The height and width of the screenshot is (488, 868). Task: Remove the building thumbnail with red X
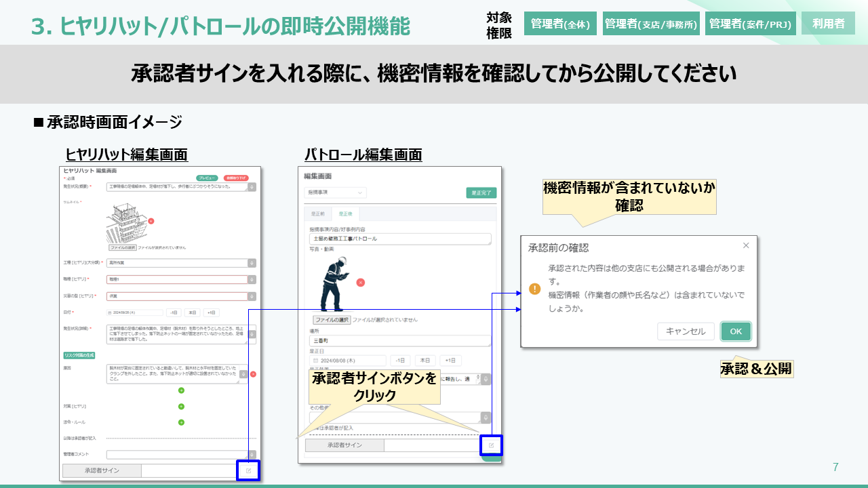pos(151,221)
